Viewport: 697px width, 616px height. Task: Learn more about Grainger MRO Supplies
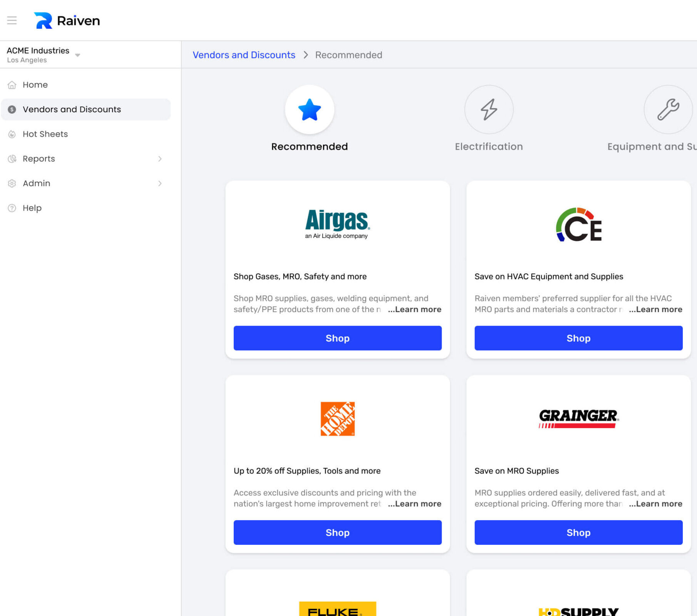pos(656,504)
